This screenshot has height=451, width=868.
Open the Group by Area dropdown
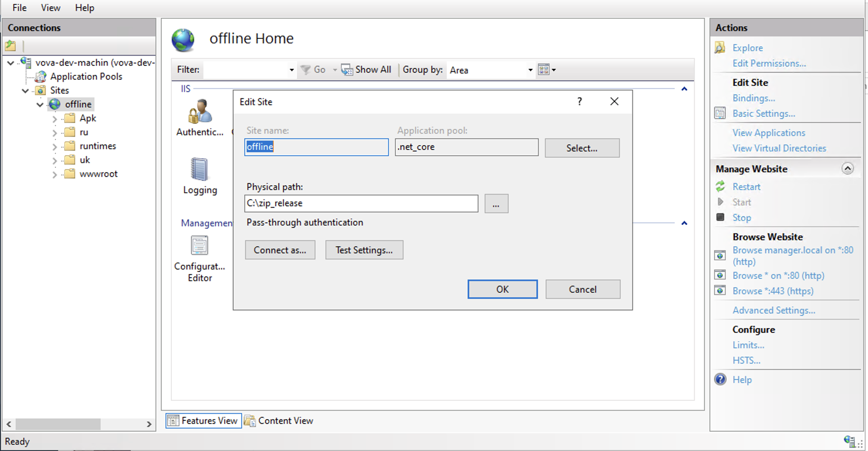tap(530, 70)
